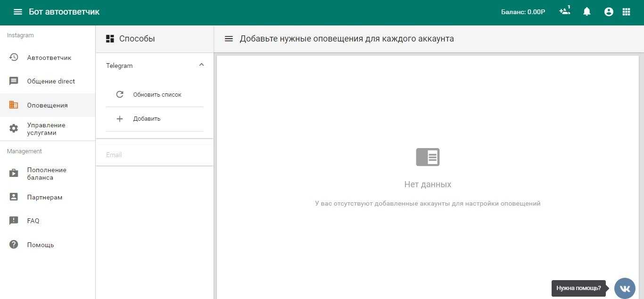Click the plus icon beside Добавить

(x=120, y=119)
